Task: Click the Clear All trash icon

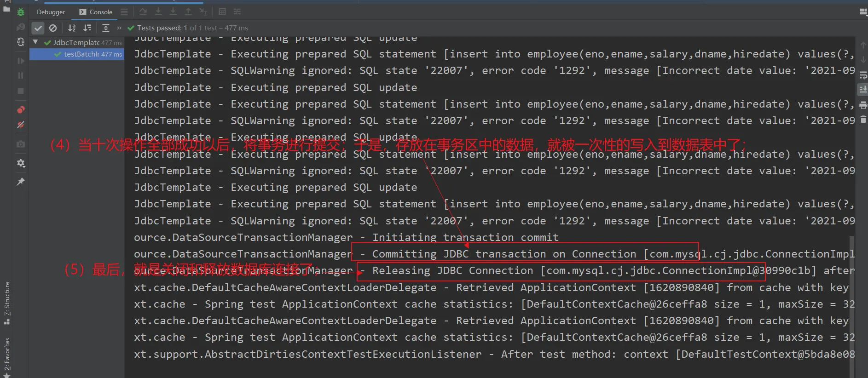Action: click(863, 120)
